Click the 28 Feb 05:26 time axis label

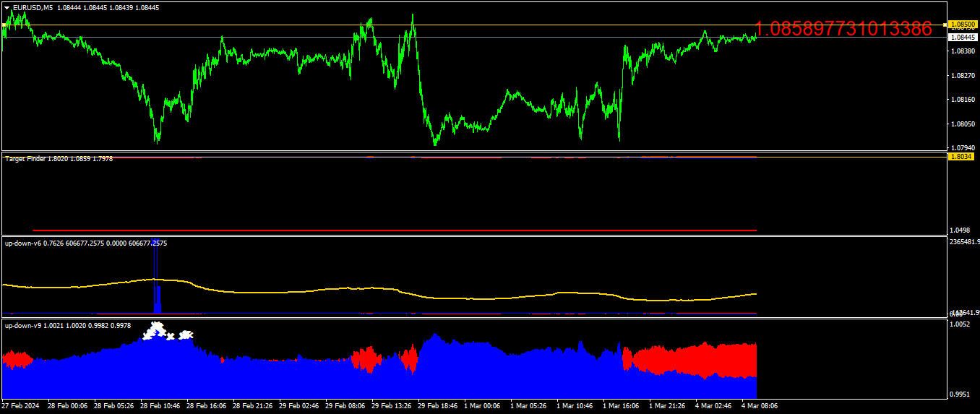coord(113,406)
